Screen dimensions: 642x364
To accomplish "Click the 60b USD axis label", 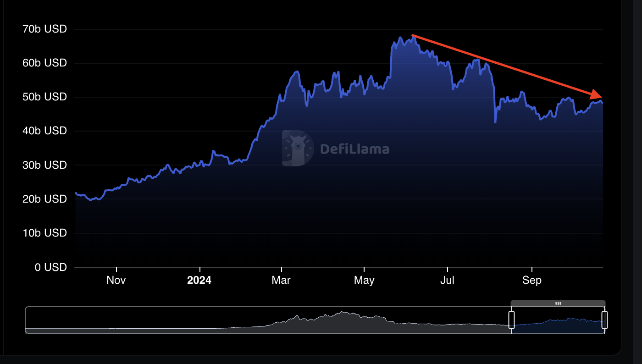I will click(44, 63).
